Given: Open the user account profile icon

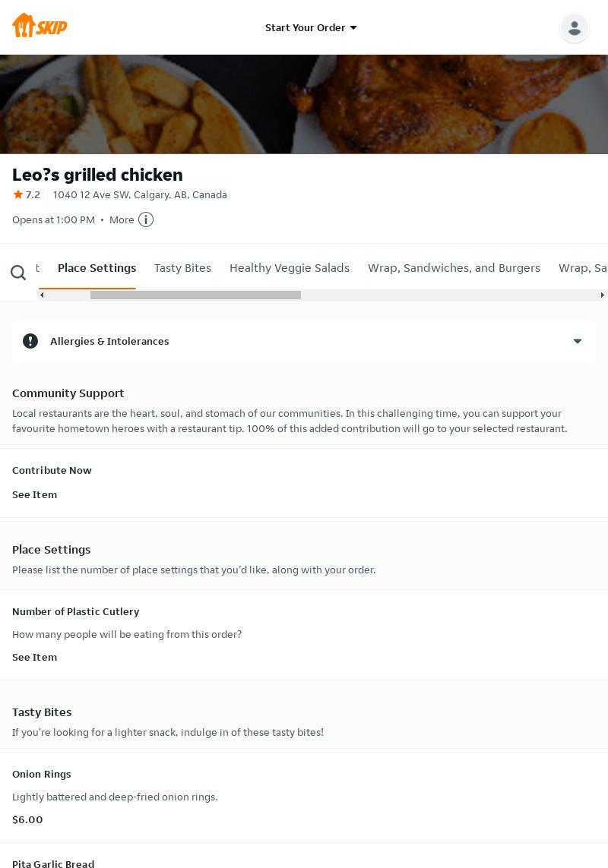Looking at the screenshot, I should (x=574, y=28).
